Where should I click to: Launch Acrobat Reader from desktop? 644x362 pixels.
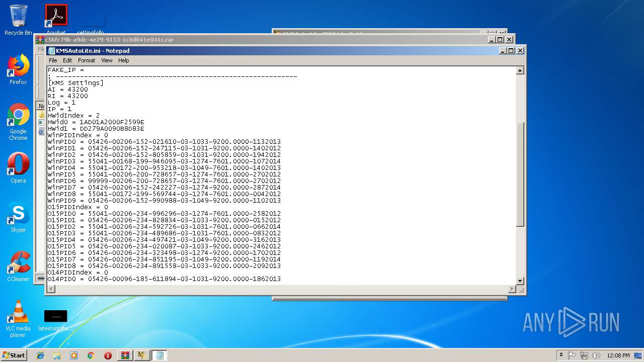pyautogui.click(x=56, y=20)
